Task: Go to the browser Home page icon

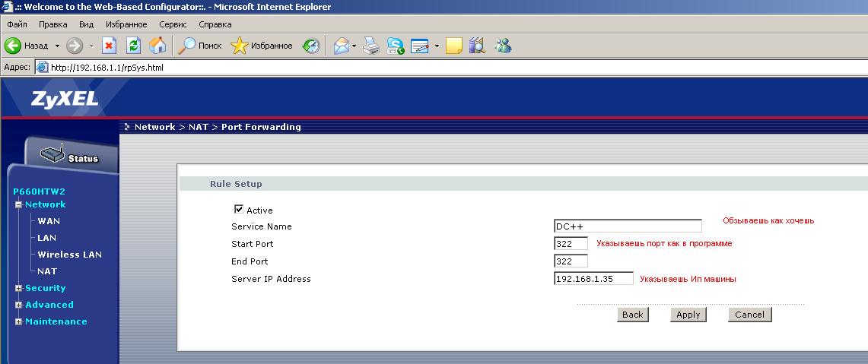Action: coord(157,46)
